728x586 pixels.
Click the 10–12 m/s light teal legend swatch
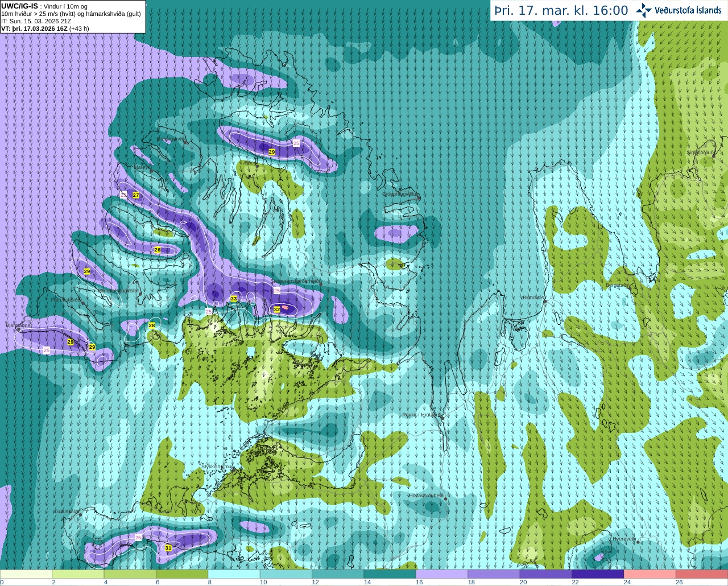tap(286, 574)
